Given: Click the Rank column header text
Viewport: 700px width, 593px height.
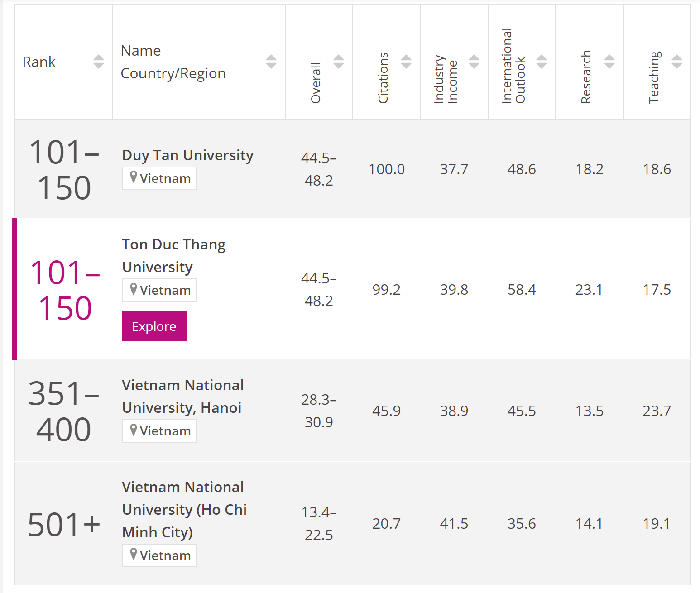Looking at the screenshot, I should pyautogui.click(x=39, y=62).
